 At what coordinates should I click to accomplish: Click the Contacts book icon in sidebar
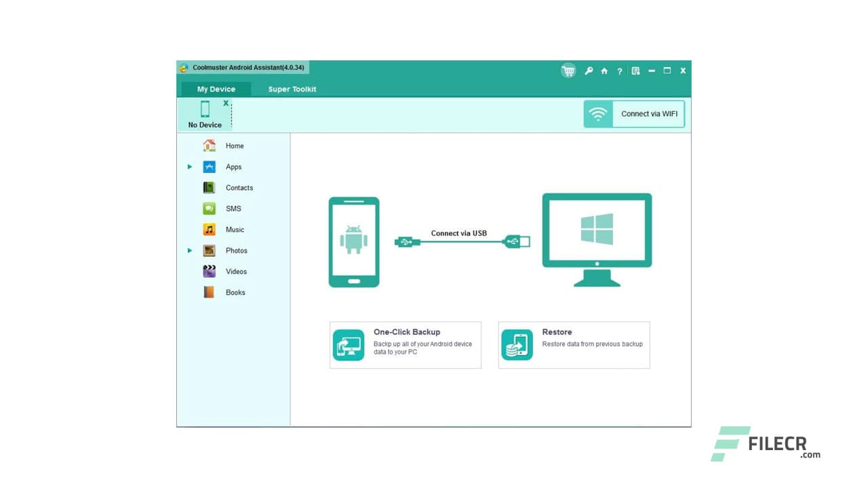[x=210, y=188]
